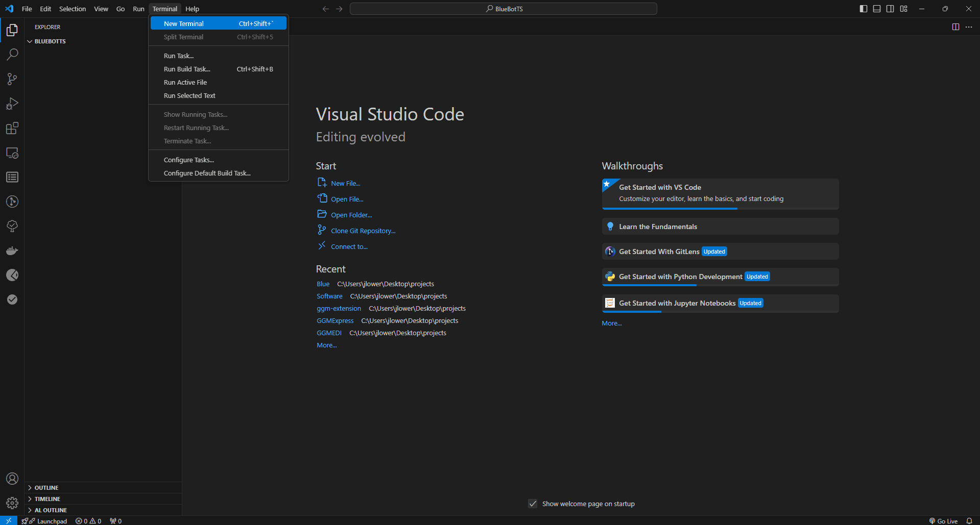Image resolution: width=980 pixels, height=525 pixels.
Task: Open the Extensions view
Action: [x=12, y=128]
